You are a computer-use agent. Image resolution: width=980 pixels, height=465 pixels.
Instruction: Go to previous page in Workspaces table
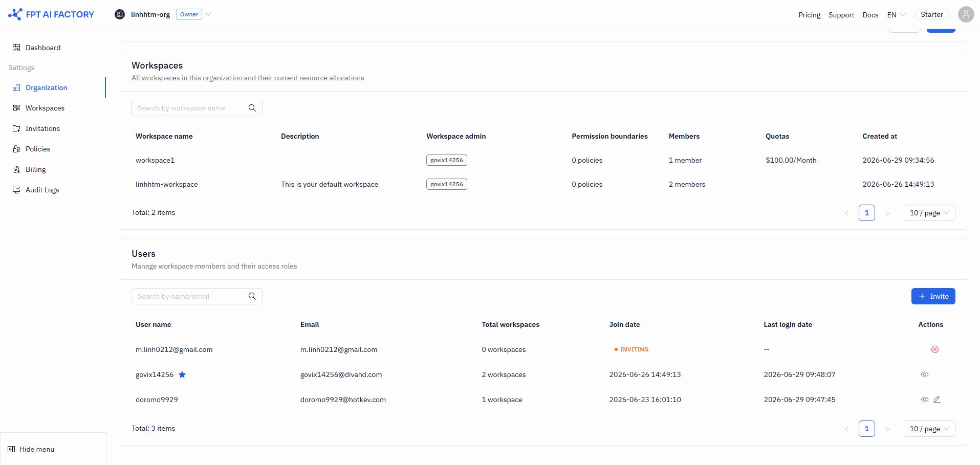pos(846,213)
